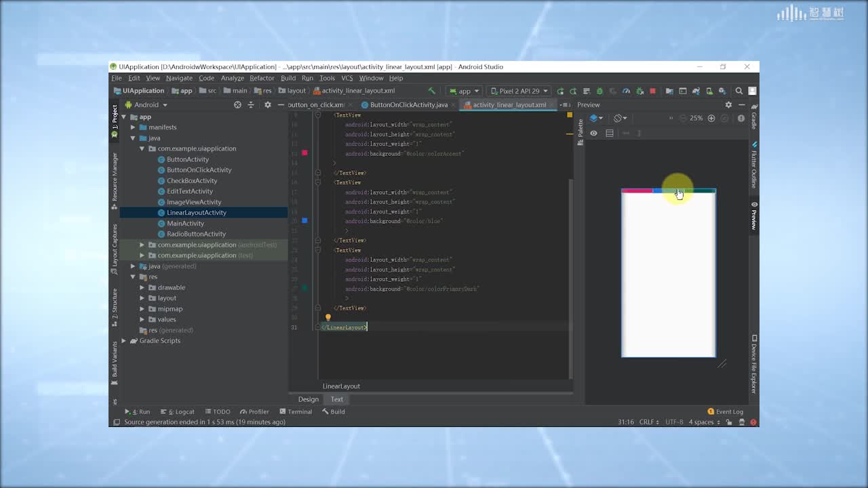Screen dimensions: 868x488
Task: Open the orientation rotate dropdown in preview
Action: pos(620,118)
